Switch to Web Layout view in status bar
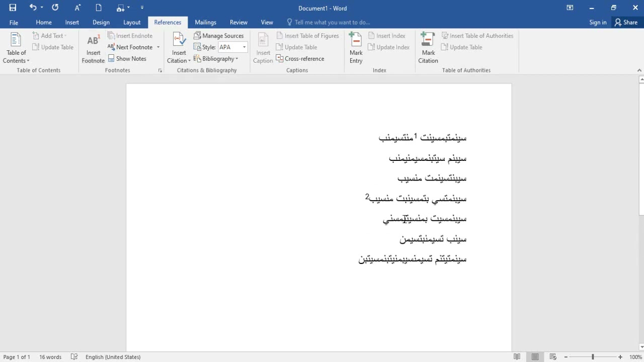 553,357
